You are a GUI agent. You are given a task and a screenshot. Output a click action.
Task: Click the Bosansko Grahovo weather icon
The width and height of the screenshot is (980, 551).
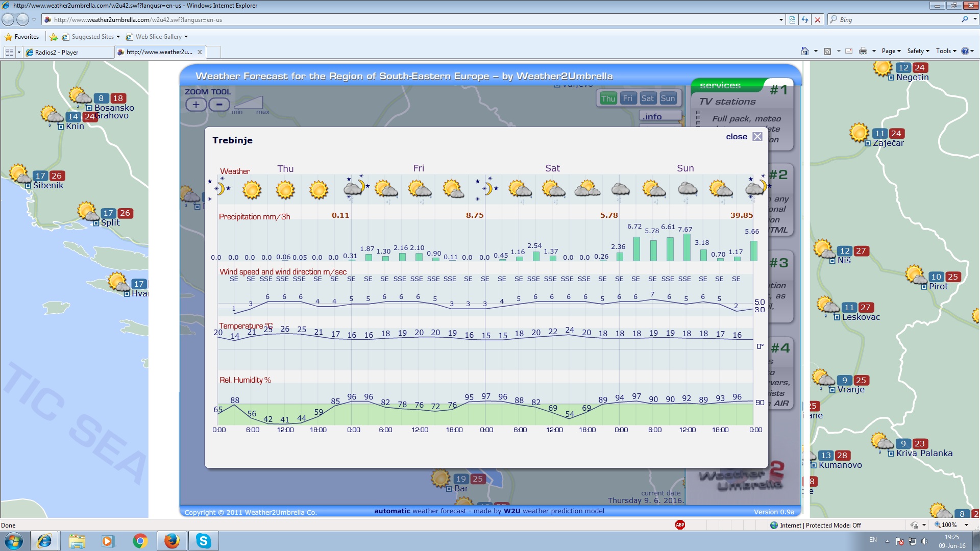(x=80, y=96)
